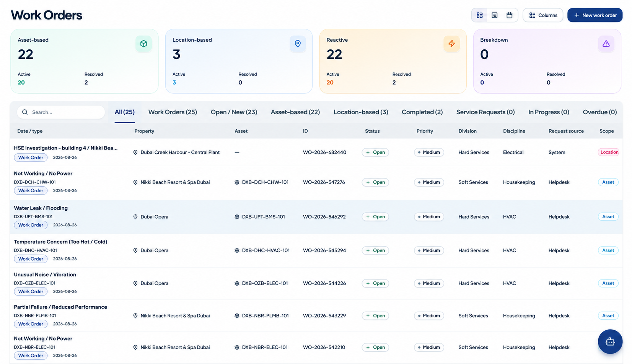Click the Open status of WO-2026-546292
This screenshot has width=632, height=364.
375,217
